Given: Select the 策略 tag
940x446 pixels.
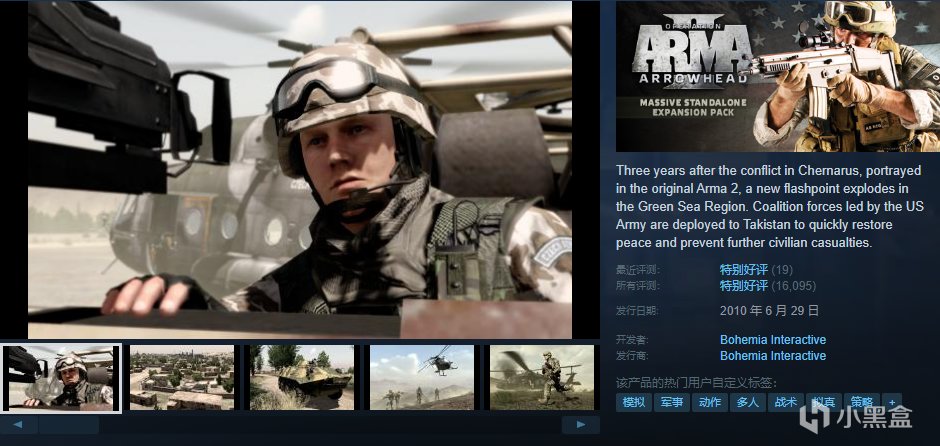Looking at the screenshot, I should pos(862,402).
